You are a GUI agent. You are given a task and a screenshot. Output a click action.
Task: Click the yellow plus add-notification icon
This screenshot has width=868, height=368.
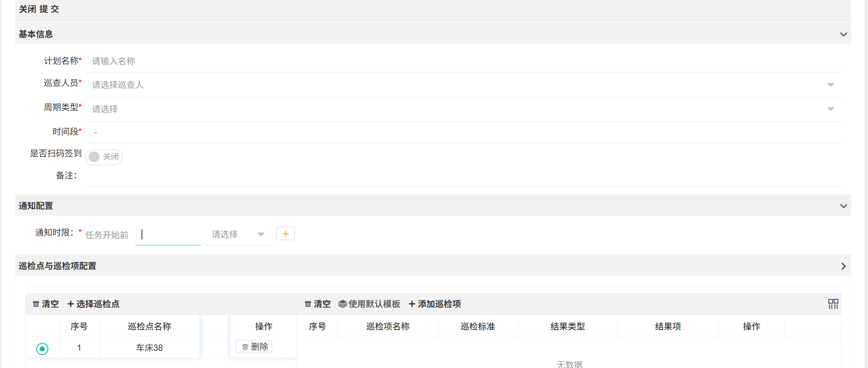pos(285,234)
